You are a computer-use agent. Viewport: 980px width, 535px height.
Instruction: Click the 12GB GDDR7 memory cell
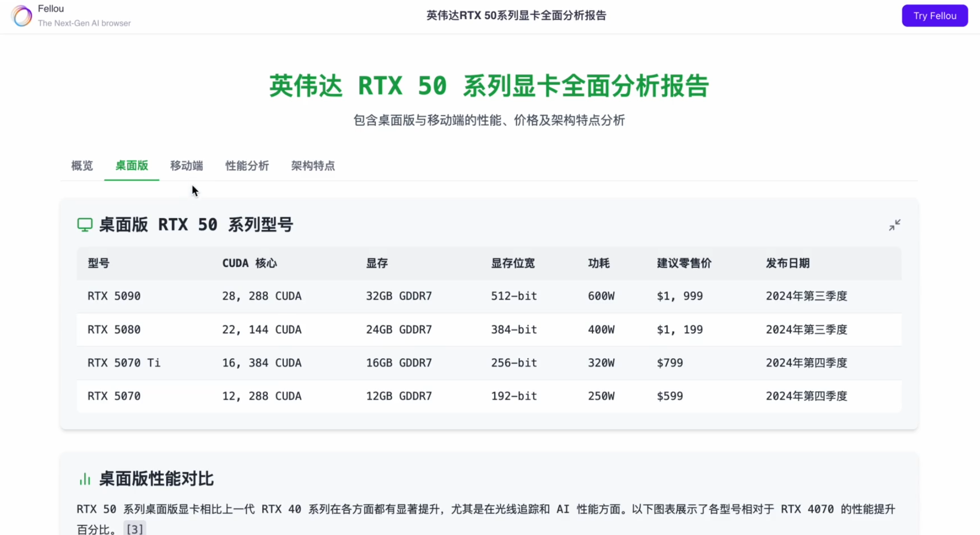(x=399, y=396)
